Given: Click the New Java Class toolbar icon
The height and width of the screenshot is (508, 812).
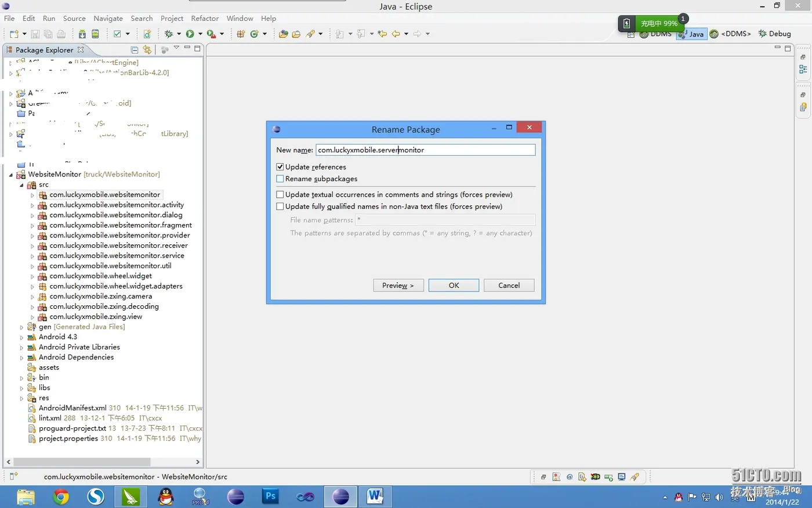Looking at the screenshot, I should click(x=254, y=34).
